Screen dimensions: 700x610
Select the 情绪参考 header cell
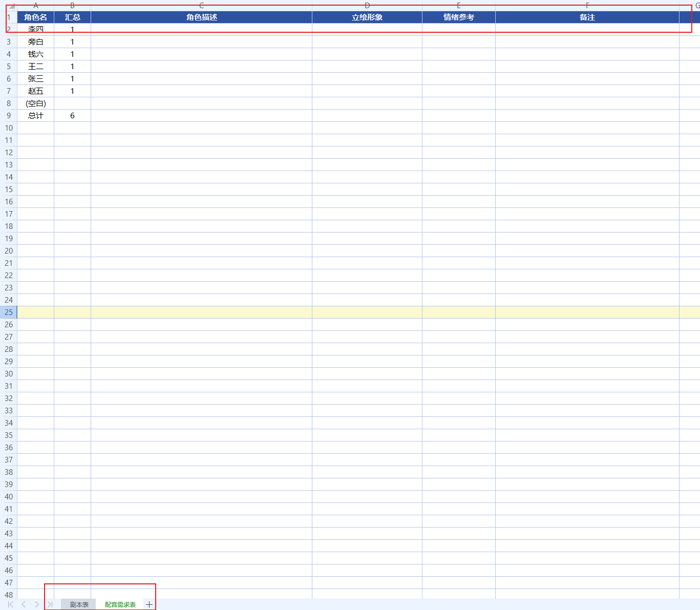(x=458, y=17)
